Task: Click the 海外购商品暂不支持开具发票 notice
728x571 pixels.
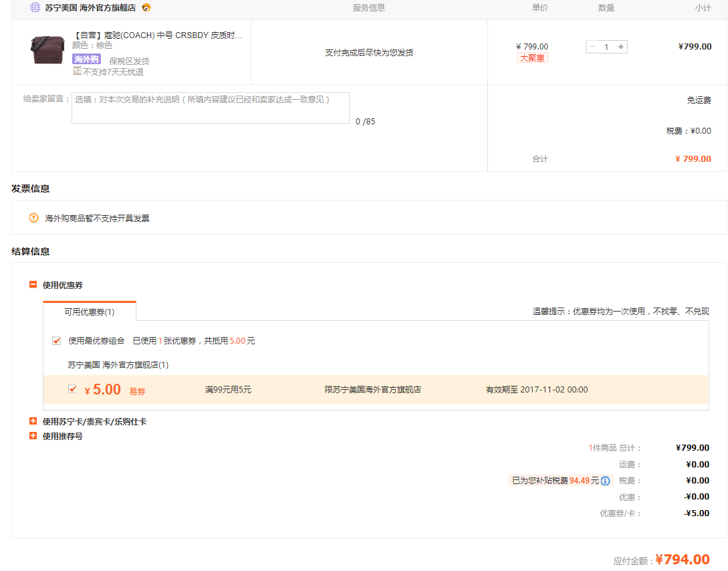Action: 97,218
